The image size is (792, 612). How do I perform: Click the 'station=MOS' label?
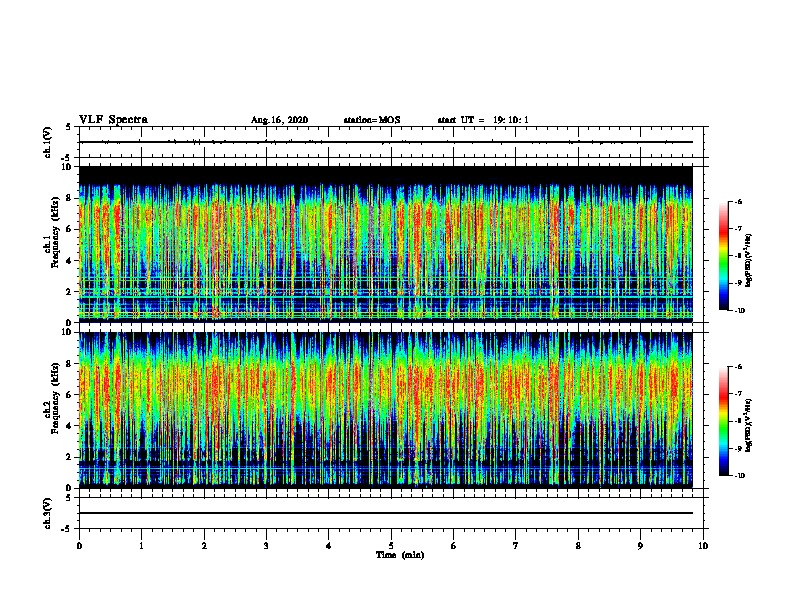[x=372, y=120]
